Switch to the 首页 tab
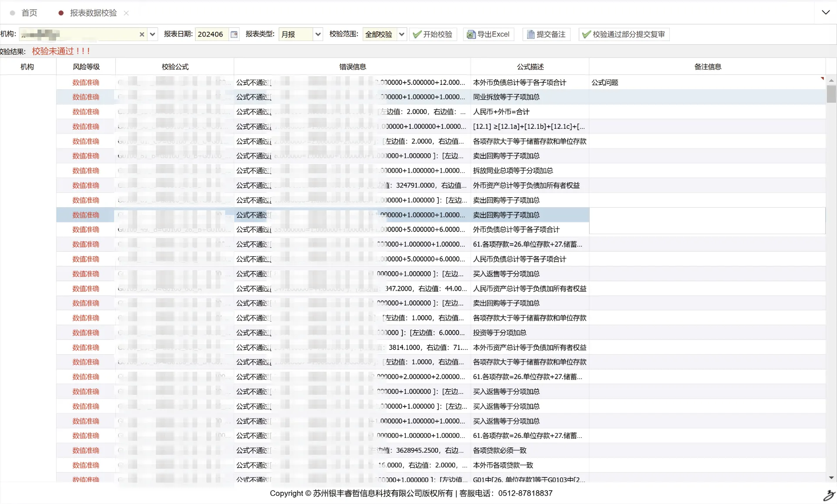The height and width of the screenshot is (504, 837). [29, 13]
